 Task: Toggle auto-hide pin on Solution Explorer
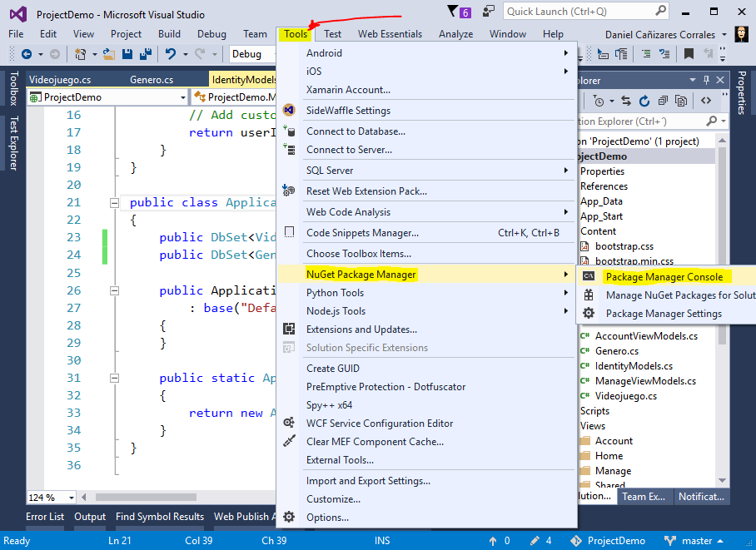[706, 80]
